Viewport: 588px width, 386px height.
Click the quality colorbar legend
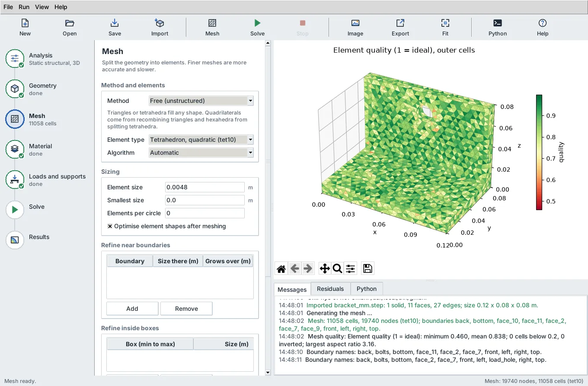[x=539, y=152]
